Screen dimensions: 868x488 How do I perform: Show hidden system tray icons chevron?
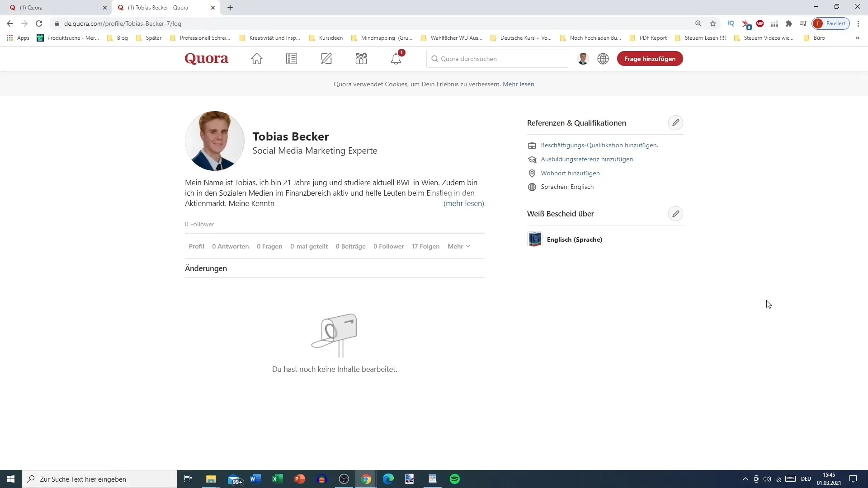coord(745,479)
